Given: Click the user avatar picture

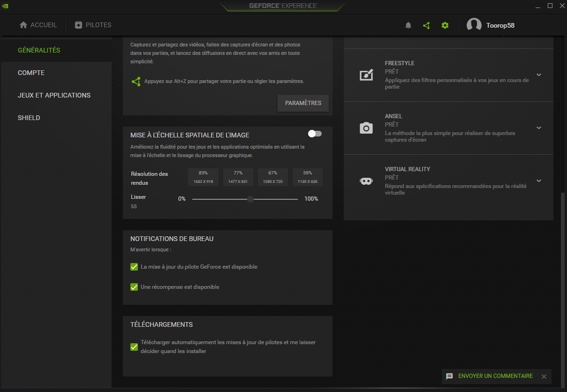Looking at the screenshot, I should (474, 25).
